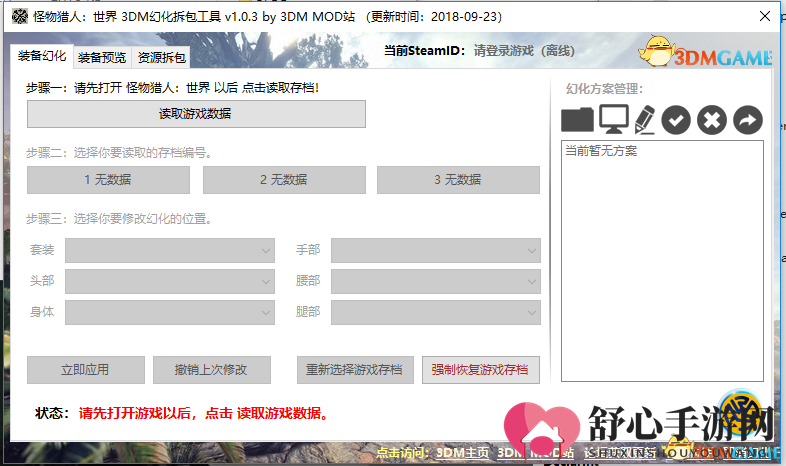
Task: Click the app icon in title bar
Action: pos(20,17)
